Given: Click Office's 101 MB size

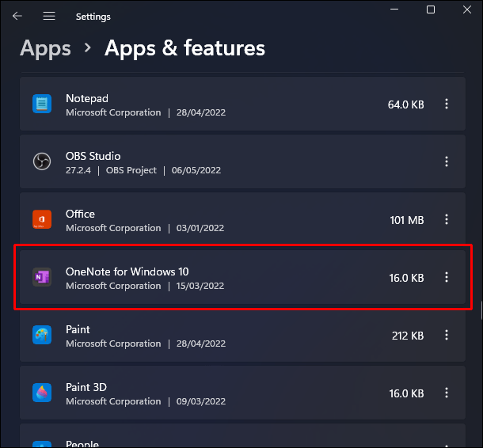Looking at the screenshot, I should tap(407, 220).
